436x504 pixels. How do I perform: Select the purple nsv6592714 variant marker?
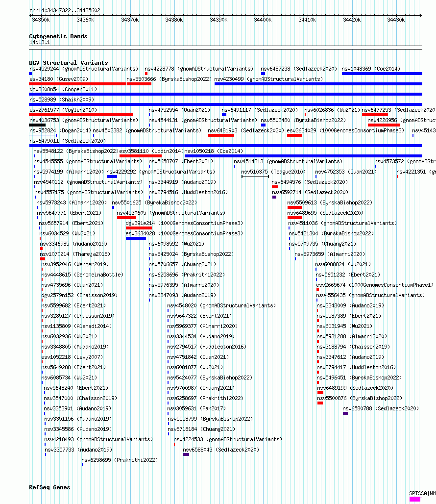pyautogui.click(x=274, y=197)
